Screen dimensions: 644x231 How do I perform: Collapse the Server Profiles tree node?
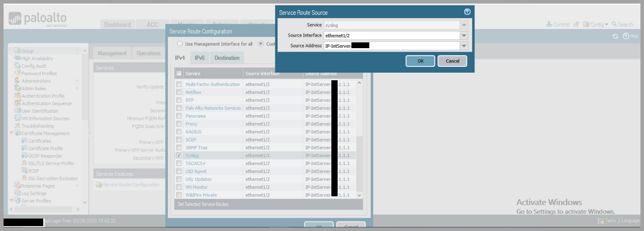point(12,201)
